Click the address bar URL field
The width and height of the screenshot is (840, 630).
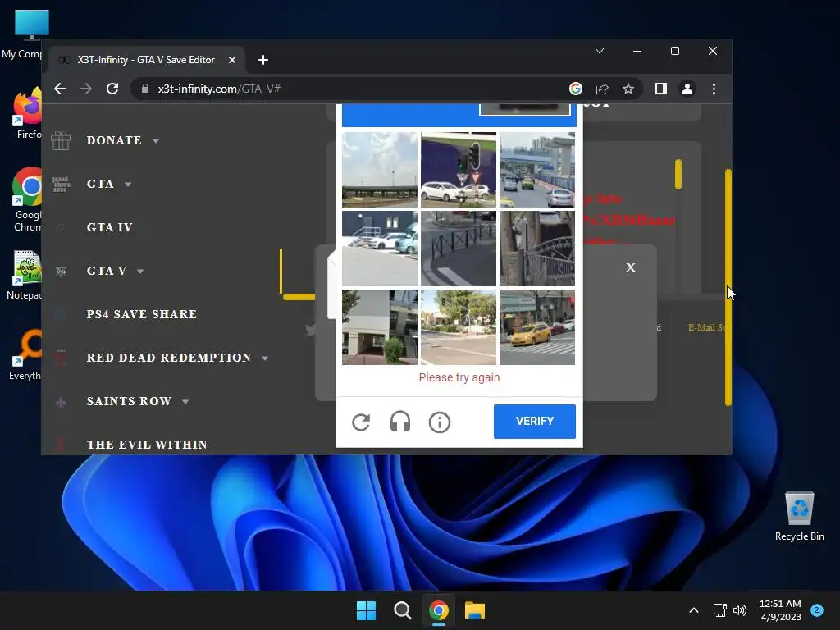tap(354, 89)
